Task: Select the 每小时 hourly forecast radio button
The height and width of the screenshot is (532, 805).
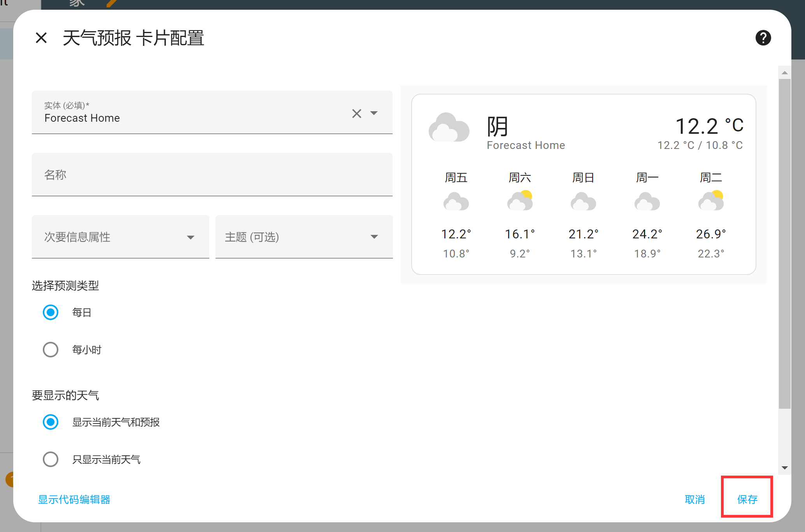Action: click(51, 350)
